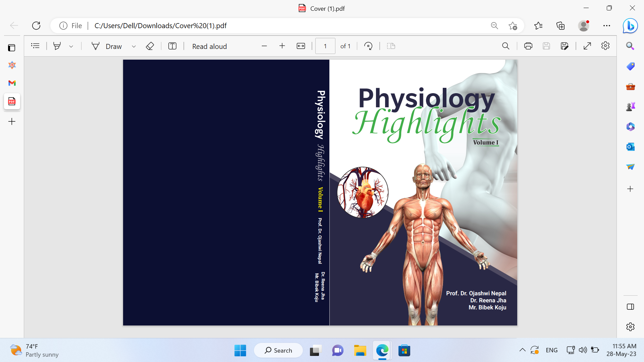Click taskbar Search box
644x362 pixels.
coord(278,351)
